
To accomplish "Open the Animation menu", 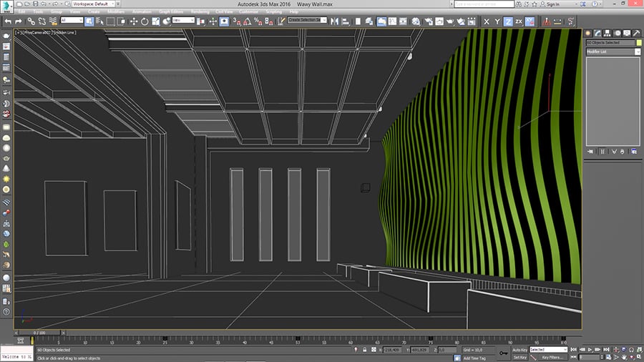I will tap(142, 12).
